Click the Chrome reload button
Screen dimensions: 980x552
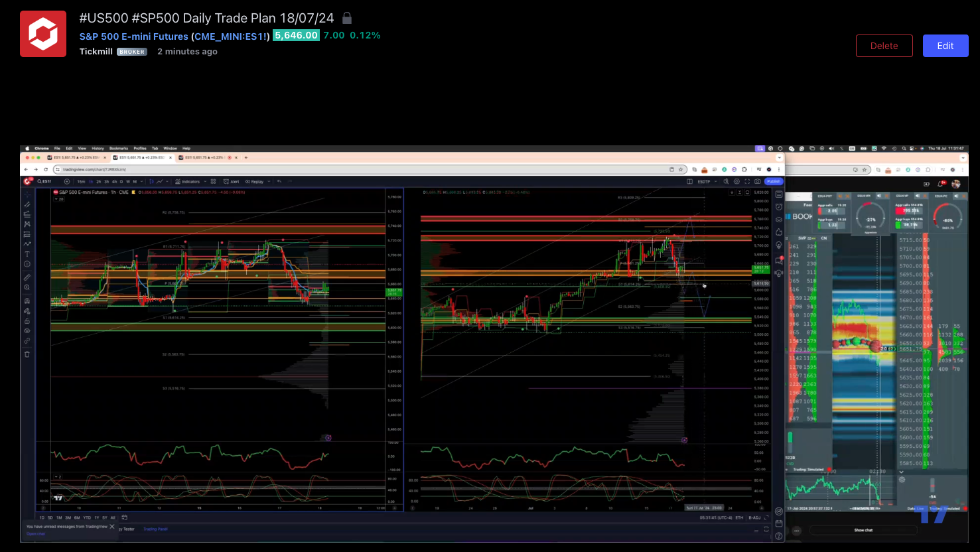click(x=46, y=169)
